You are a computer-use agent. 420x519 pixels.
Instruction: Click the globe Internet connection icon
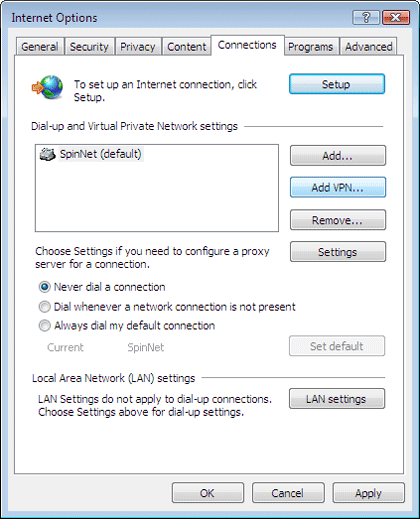click(x=47, y=87)
